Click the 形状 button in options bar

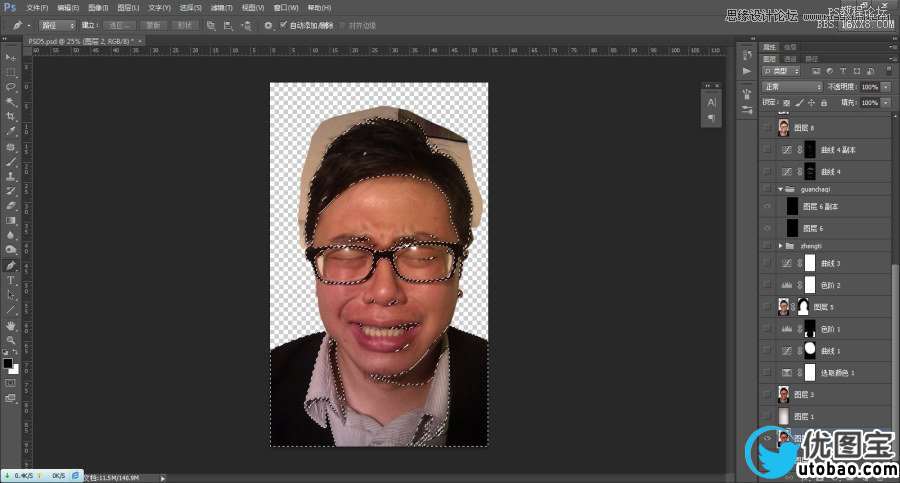point(184,25)
